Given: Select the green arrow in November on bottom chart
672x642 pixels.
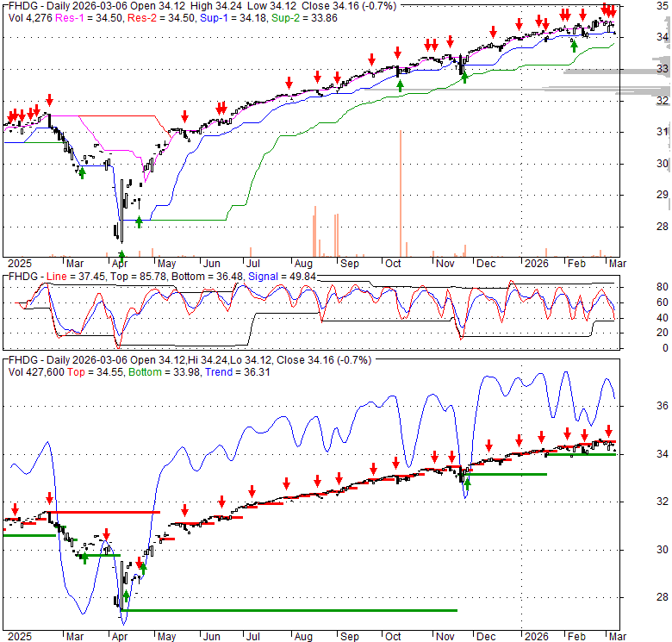Looking at the screenshot, I should tap(468, 483).
